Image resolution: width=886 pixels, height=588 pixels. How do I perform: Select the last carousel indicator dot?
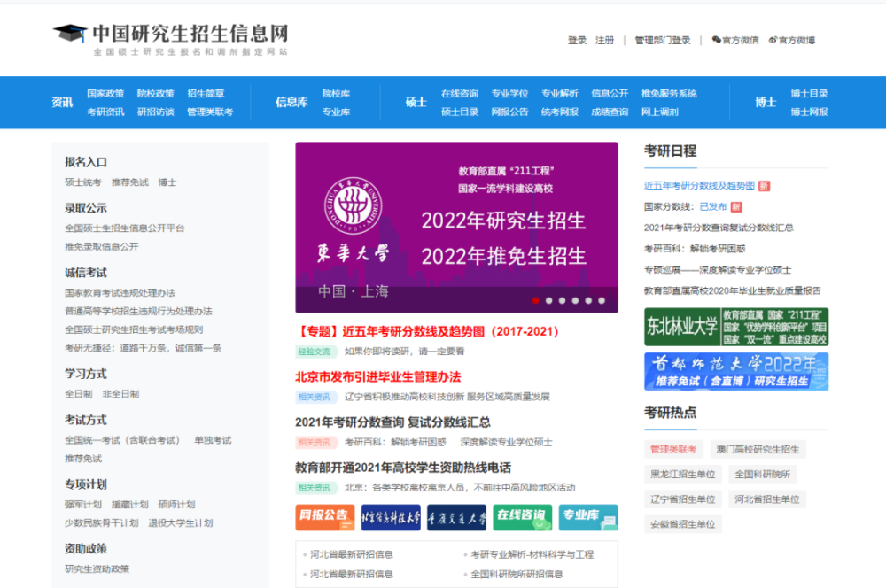pyautogui.click(x=602, y=301)
